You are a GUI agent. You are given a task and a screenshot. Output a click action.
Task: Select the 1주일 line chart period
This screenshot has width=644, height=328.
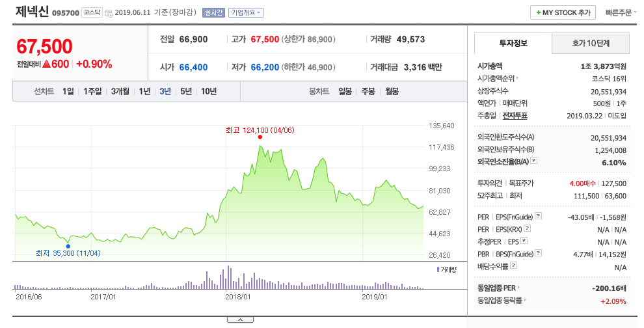coord(92,91)
